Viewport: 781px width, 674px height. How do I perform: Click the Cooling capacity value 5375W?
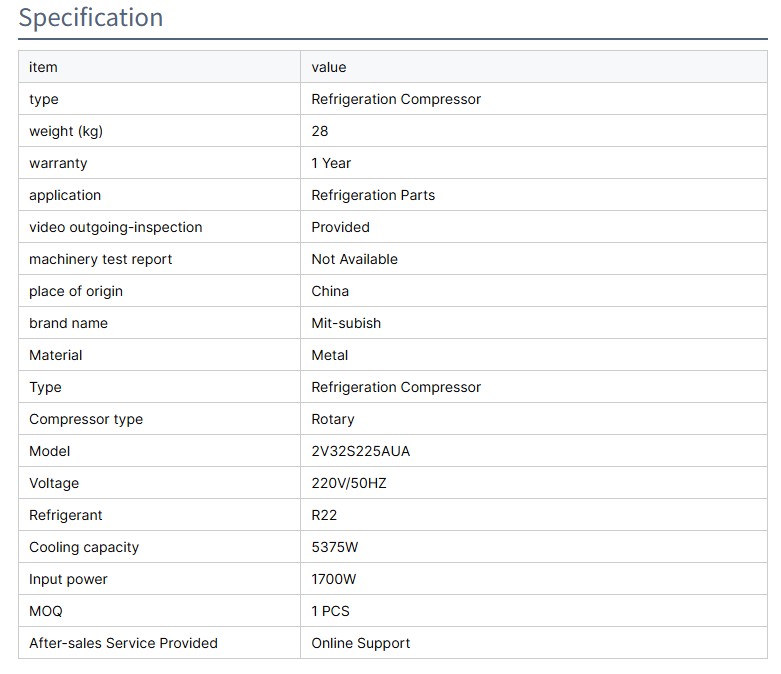335,547
